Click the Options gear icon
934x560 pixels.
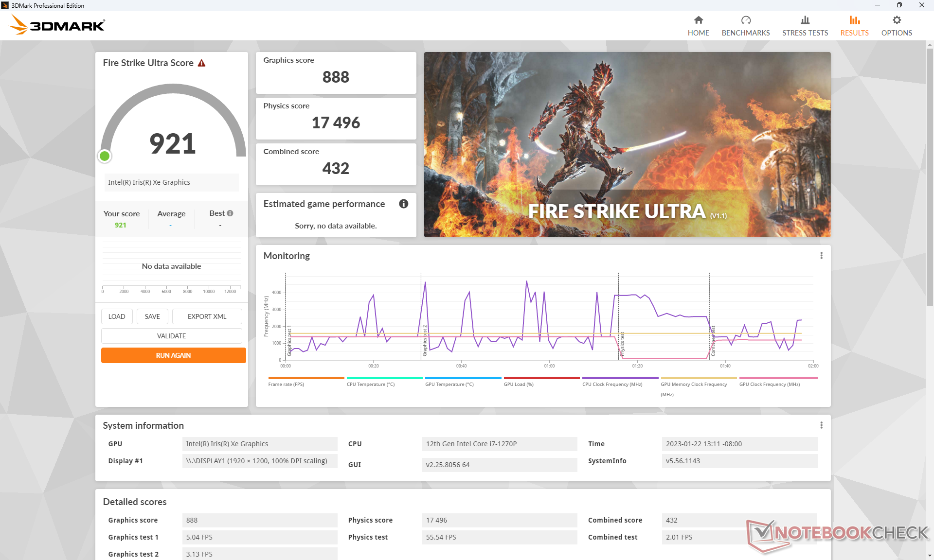pos(897,20)
